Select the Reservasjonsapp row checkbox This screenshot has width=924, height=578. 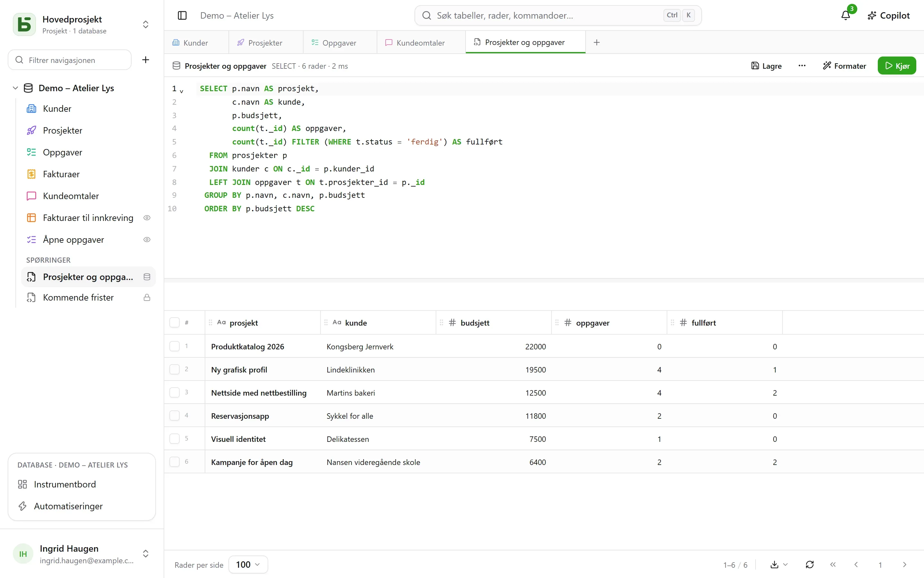tap(175, 416)
